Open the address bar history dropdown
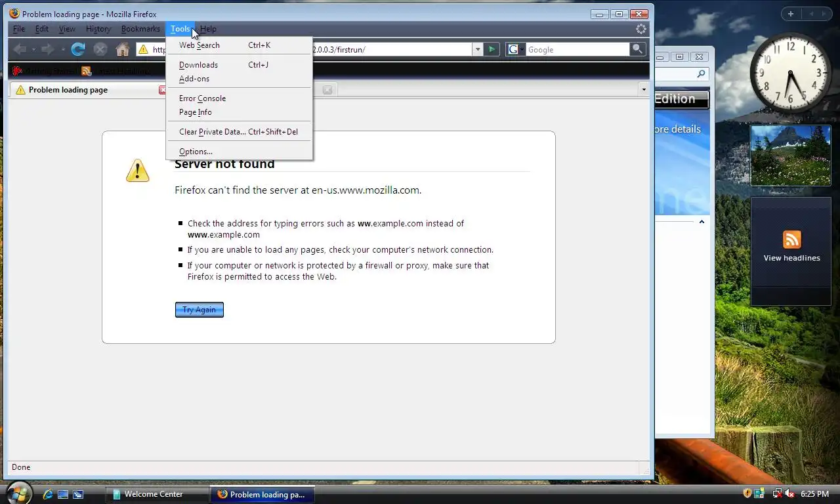 478,49
